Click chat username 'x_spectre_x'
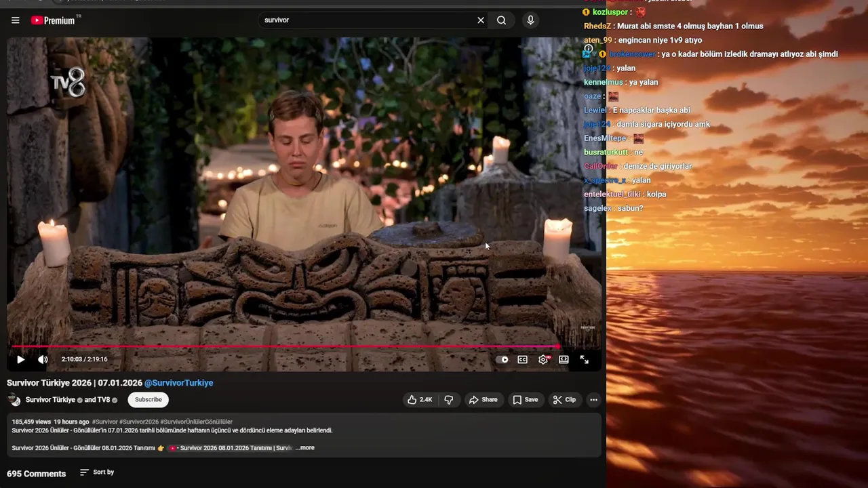Screen dimensions: 868x488 [x=605, y=181]
